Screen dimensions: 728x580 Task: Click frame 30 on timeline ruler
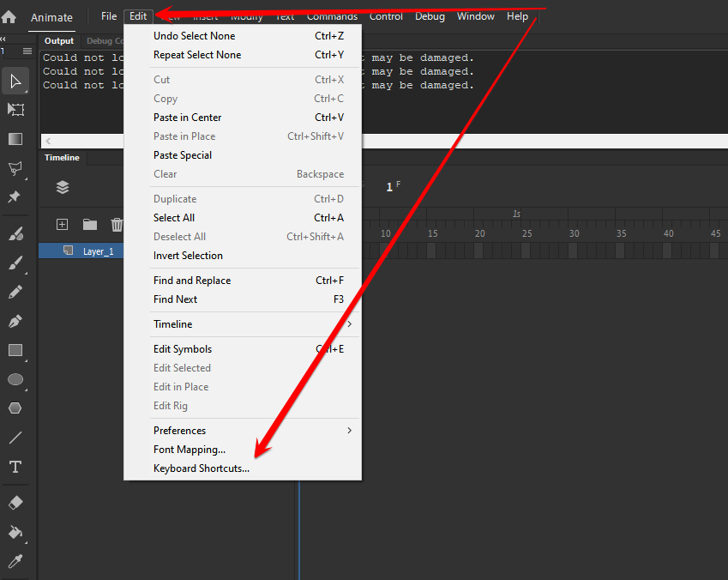574,233
